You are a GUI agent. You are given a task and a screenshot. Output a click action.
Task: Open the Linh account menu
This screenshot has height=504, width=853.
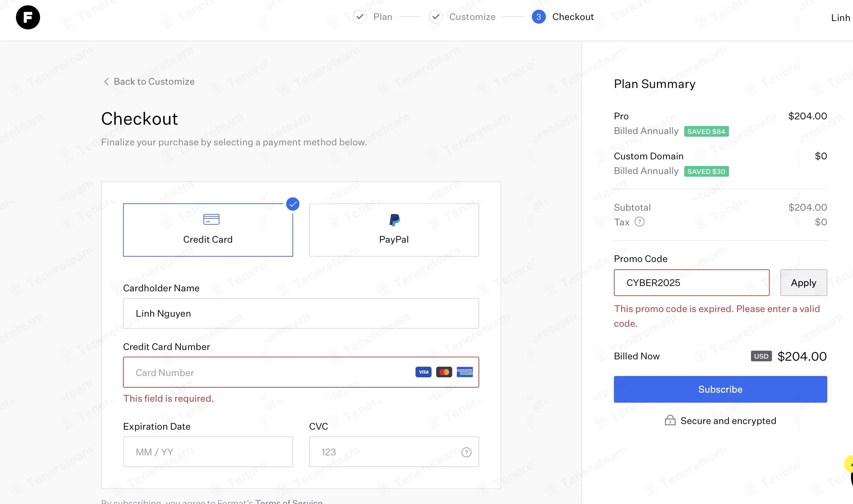841,18
